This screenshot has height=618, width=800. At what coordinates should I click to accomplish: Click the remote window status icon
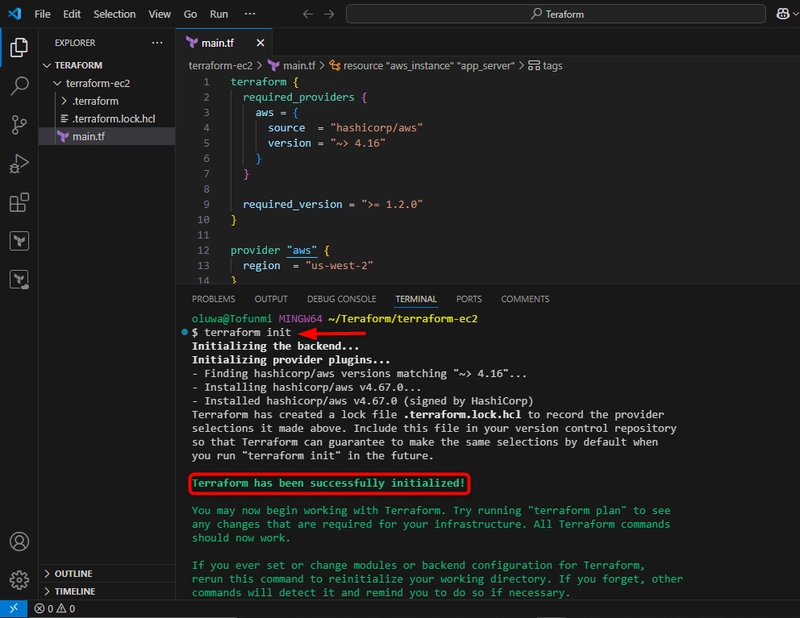click(13, 608)
